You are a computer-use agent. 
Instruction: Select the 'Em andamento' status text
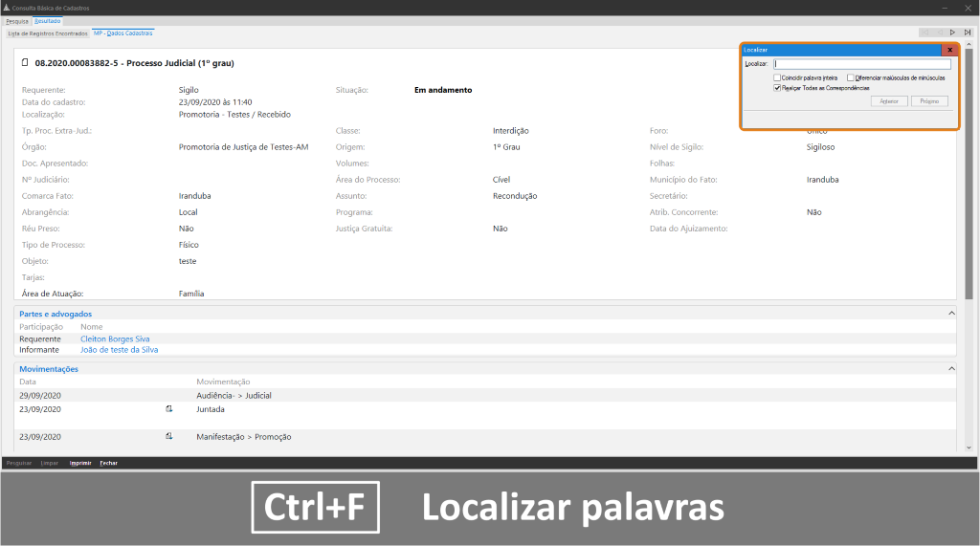(x=443, y=90)
